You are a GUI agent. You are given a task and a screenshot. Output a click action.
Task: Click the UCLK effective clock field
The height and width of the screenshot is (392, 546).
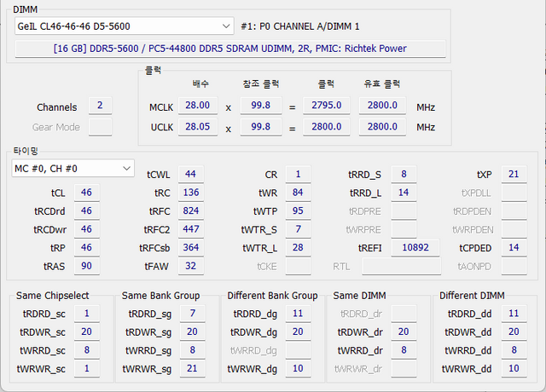click(x=383, y=127)
